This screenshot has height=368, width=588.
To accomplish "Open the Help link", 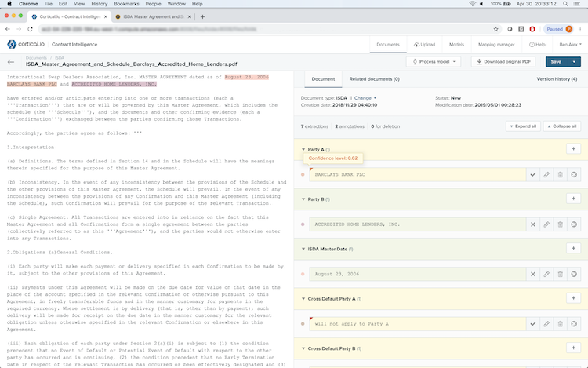I will (537, 44).
